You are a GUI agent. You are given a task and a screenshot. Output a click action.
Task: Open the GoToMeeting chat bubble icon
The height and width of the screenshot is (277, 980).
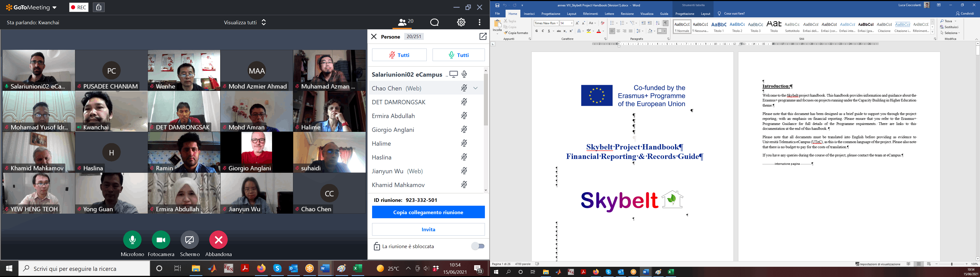tap(434, 22)
